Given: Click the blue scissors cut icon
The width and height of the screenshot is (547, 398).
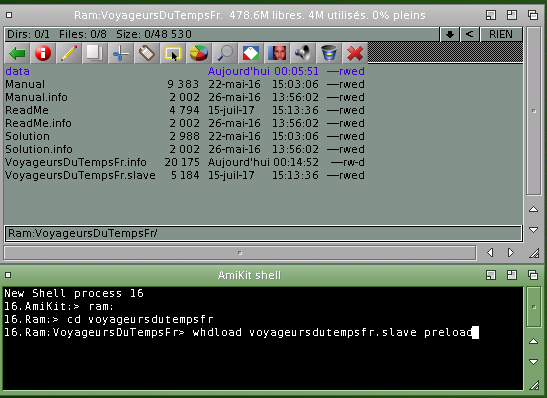Looking at the screenshot, I should 121,53.
